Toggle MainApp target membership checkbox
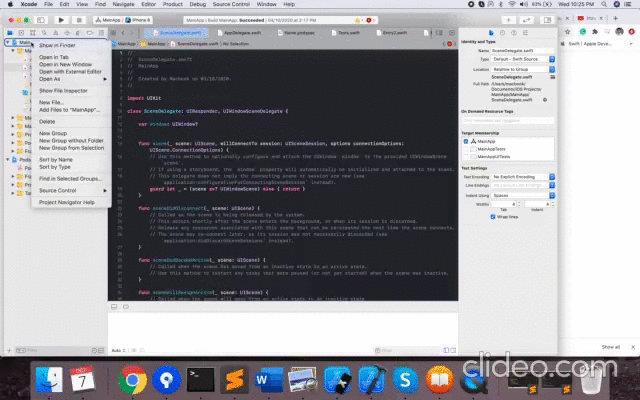This screenshot has height=400, width=640. [x=466, y=141]
